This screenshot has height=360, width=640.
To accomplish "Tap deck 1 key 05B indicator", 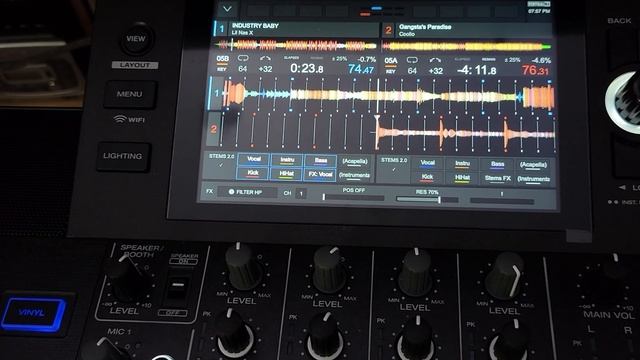I will [222, 59].
